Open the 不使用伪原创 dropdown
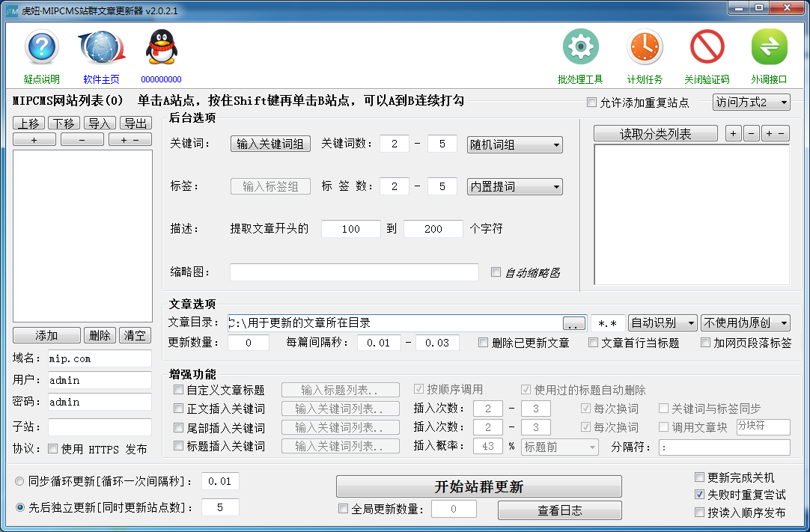 click(x=746, y=322)
